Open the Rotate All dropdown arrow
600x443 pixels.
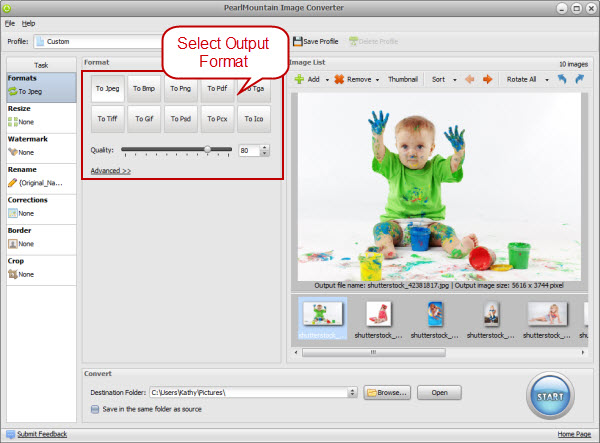point(547,80)
